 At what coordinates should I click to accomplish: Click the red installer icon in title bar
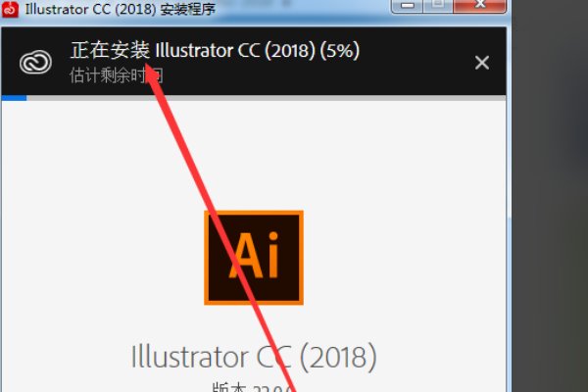(10, 9)
